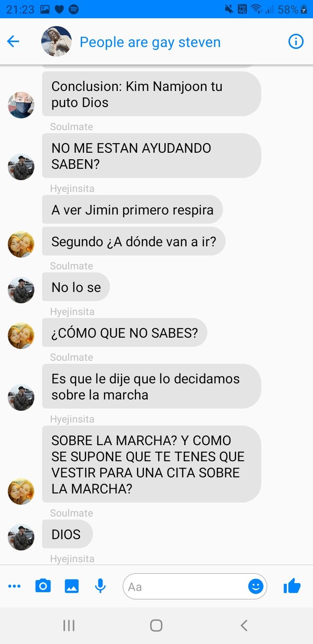Viewport: 313px width, 644px height.
Task: Tap Soulmate's avatar next to DIOS message
Action: click(21, 537)
